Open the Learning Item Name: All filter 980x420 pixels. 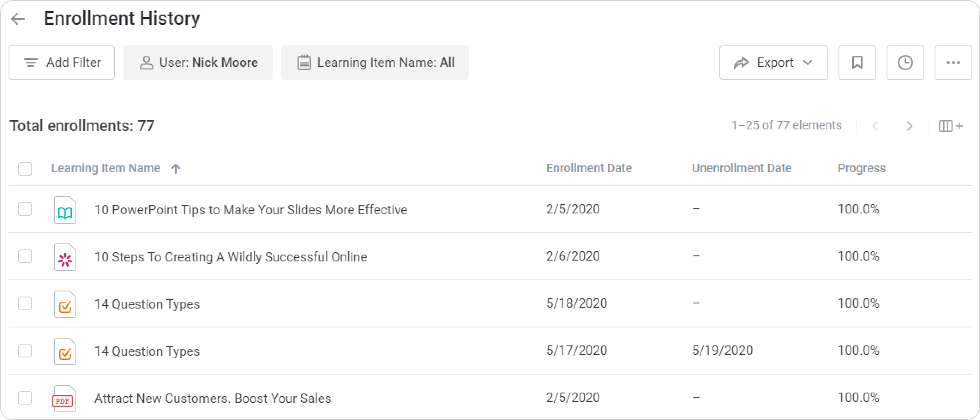coord(375,63)
